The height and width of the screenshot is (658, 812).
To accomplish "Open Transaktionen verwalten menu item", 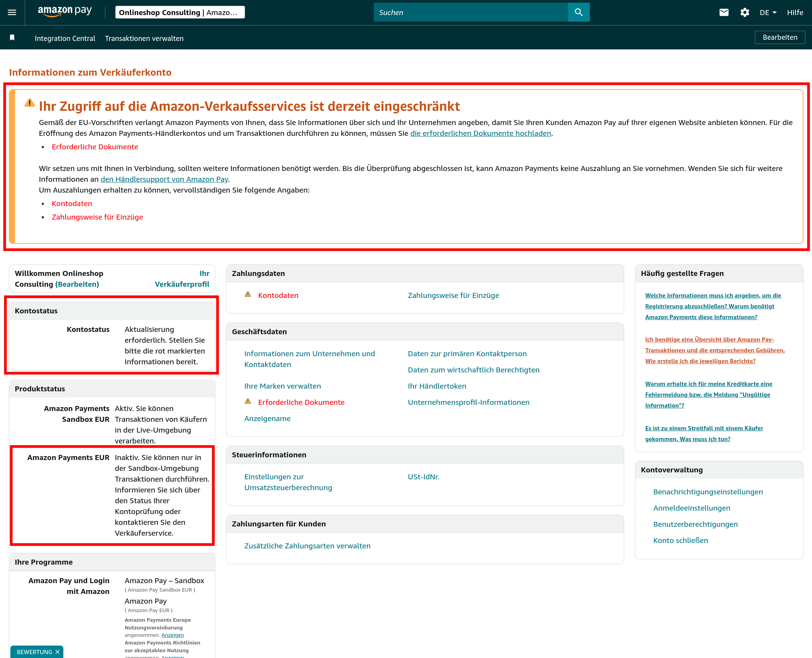I will pos(144,38).
